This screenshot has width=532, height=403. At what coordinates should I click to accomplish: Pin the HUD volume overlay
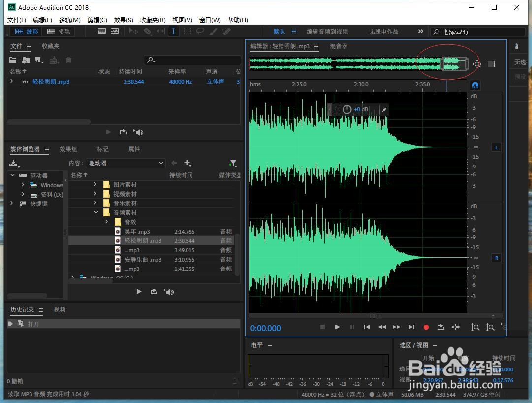pyautogui.click(x=384, y=110)
